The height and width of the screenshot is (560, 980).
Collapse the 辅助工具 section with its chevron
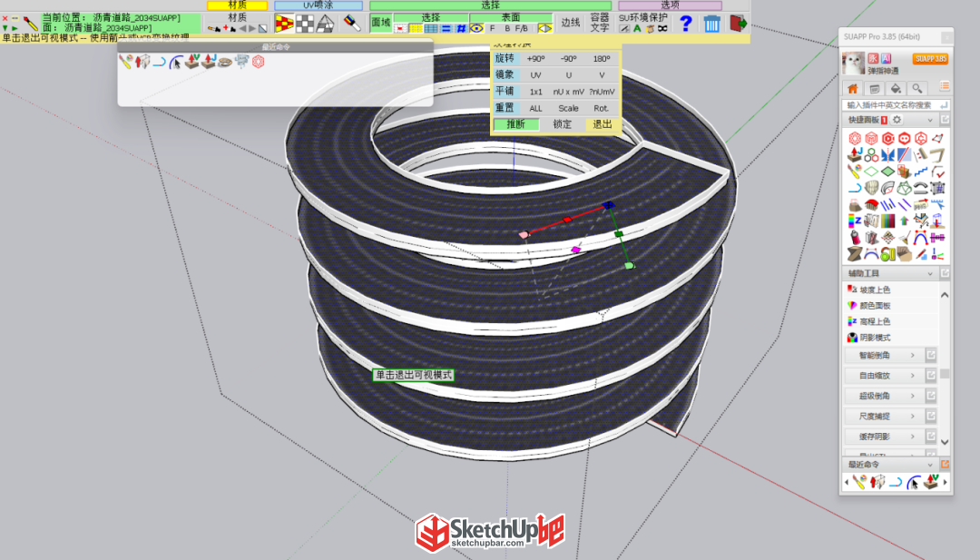point(929,274)
